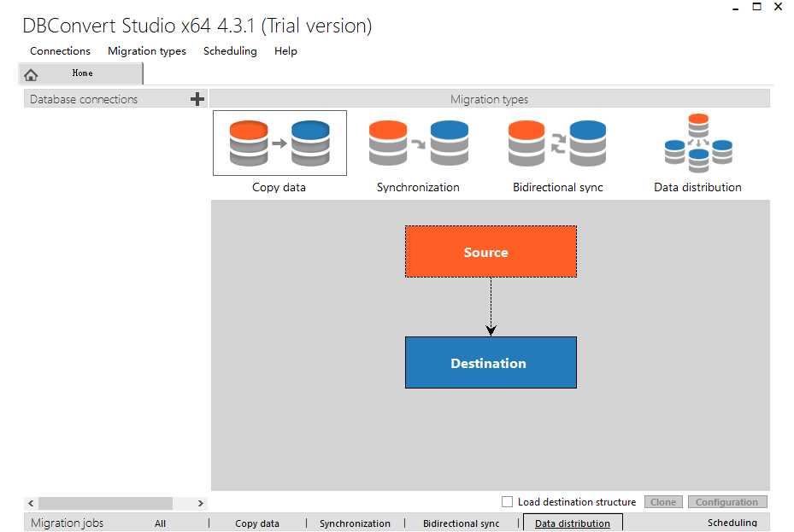Close the DBConvert Studio window
This screenshot has height=532, width=794.
(779, 7)
